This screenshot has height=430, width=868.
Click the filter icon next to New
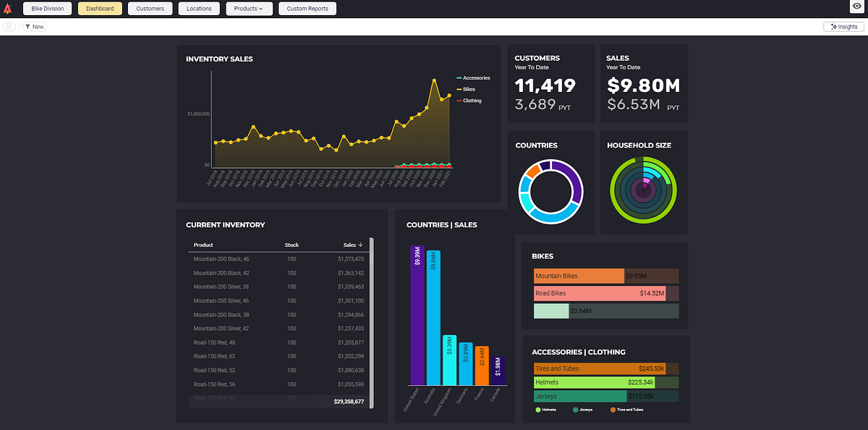(x=27, y=26)
